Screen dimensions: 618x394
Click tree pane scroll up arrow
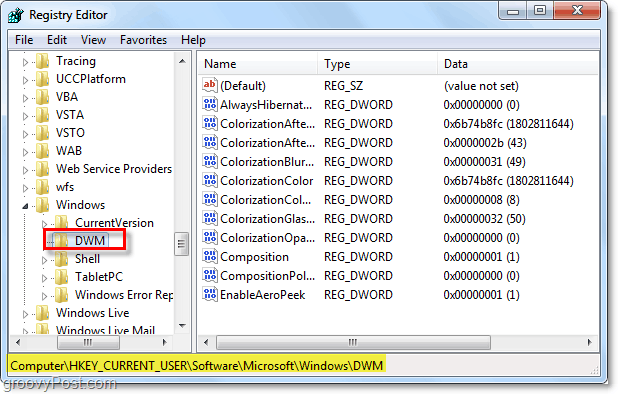pos(182,61)
